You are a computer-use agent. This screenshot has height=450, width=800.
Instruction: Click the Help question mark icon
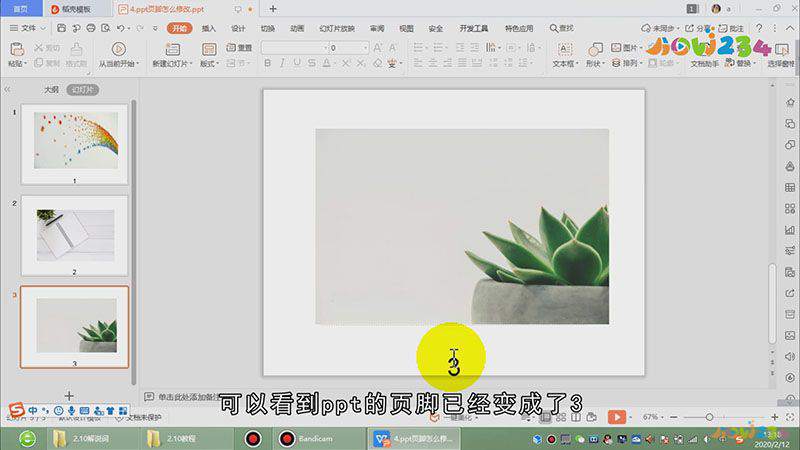pyautogui.click(x=759, y=28)
